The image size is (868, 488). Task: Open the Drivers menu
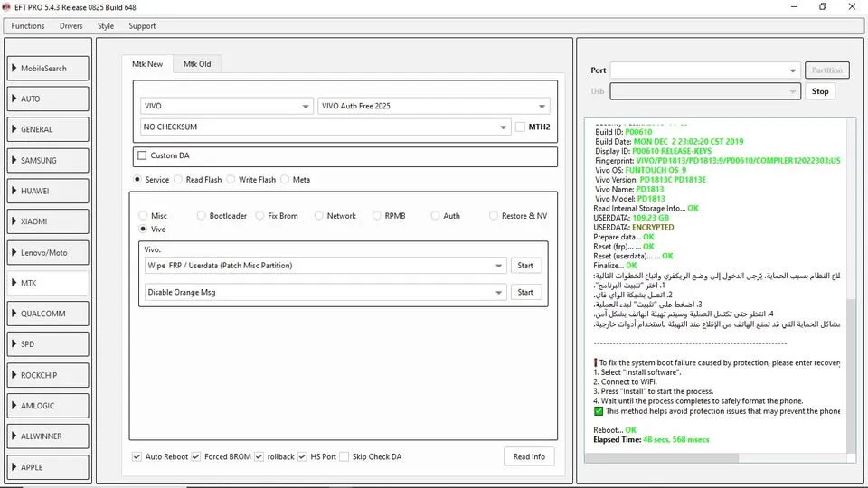click(71, 26)
